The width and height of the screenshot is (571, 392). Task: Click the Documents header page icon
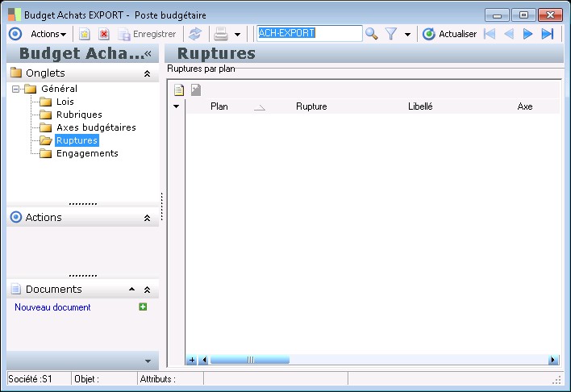[x=16, y=289]
